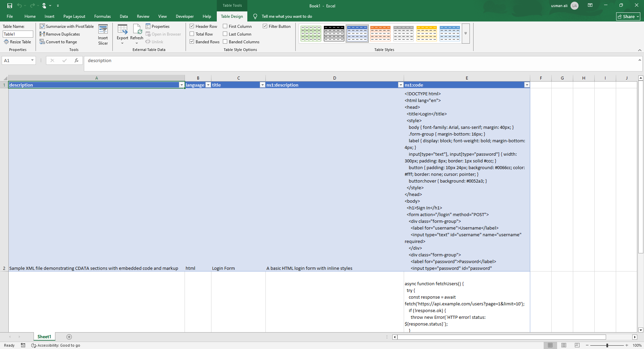This screenshot has width=644, height=349.
Task: Click the lightbulb Tell Me icon
Action: click(255, 16)
